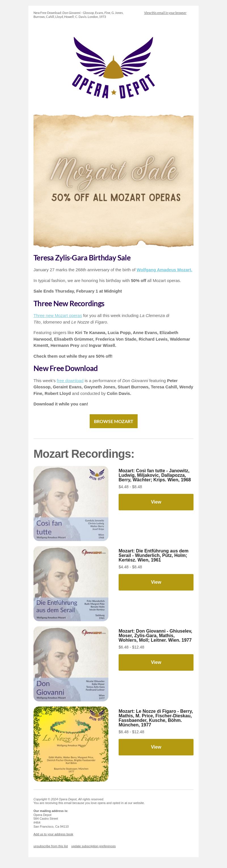
Task: Click the Opera Depot winged logo
Action: (x=113, y=67)
